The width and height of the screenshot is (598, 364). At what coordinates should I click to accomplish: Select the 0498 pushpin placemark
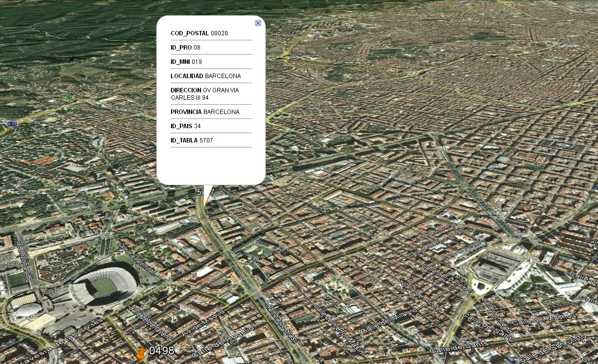coord(142,353)
